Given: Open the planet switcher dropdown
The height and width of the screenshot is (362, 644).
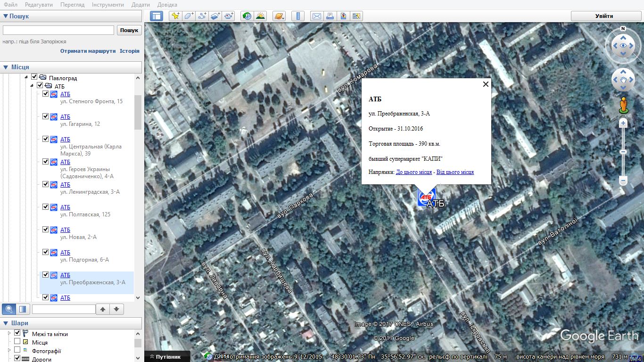Looking at the screenshot, I should coord(279,16).
